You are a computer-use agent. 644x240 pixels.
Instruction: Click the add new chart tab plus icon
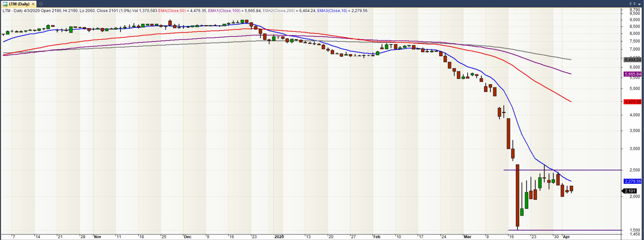41,4
